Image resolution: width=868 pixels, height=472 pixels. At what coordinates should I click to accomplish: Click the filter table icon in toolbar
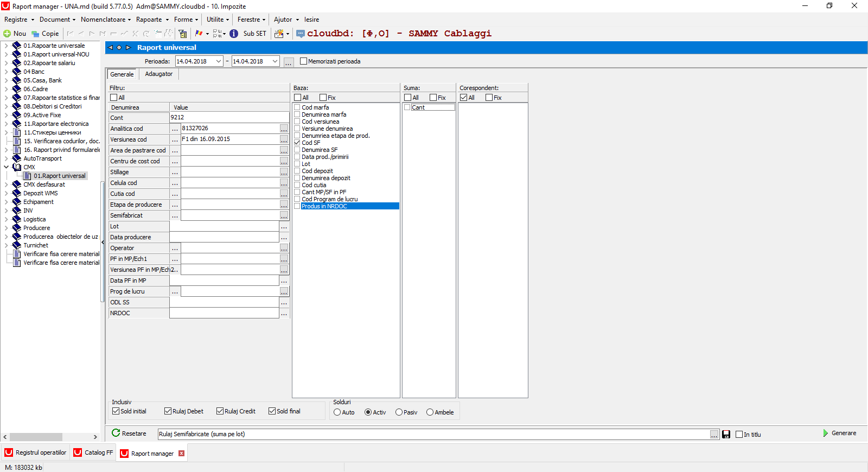click(183, 34)
